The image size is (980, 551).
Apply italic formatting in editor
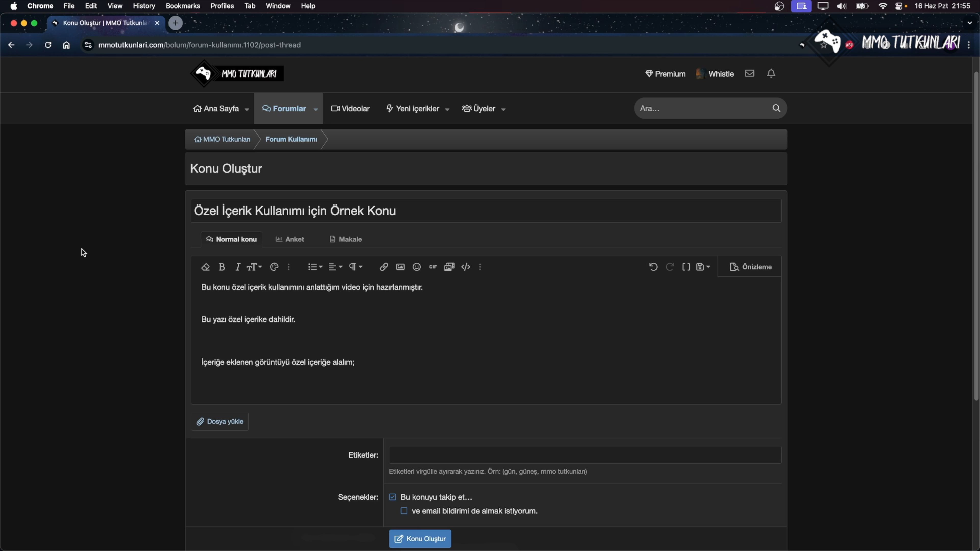click(238, 267)
